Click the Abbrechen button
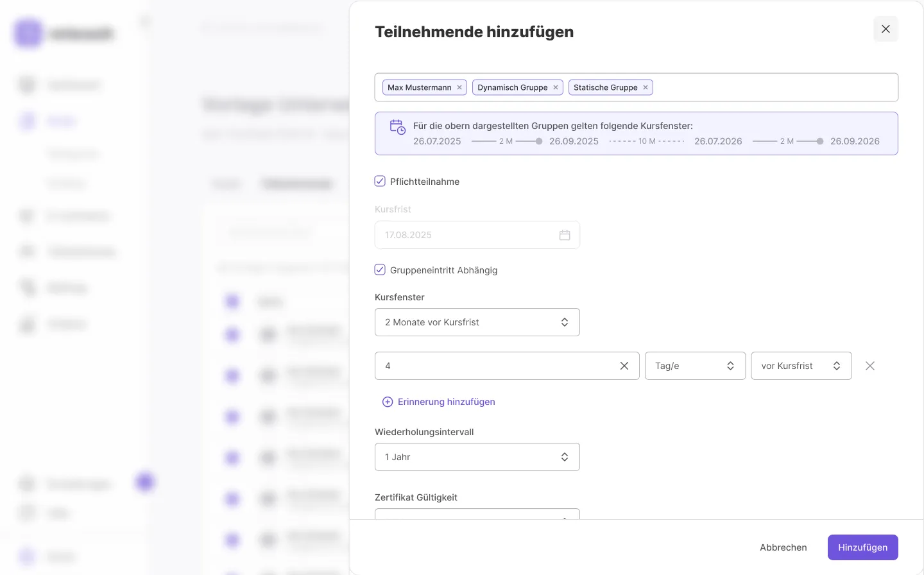924x575 pixels. 783,547
